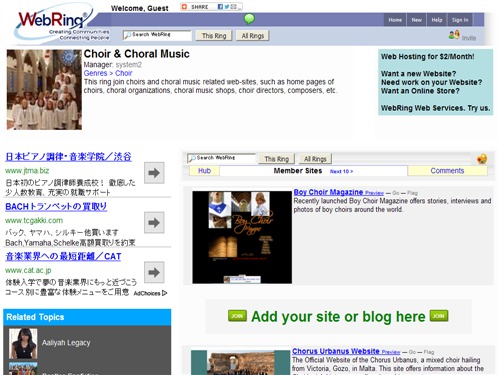This screenshot has width=500, height=375.
Task: Click www.tcgakki.com URL
Action: click(x=34, y=220)
